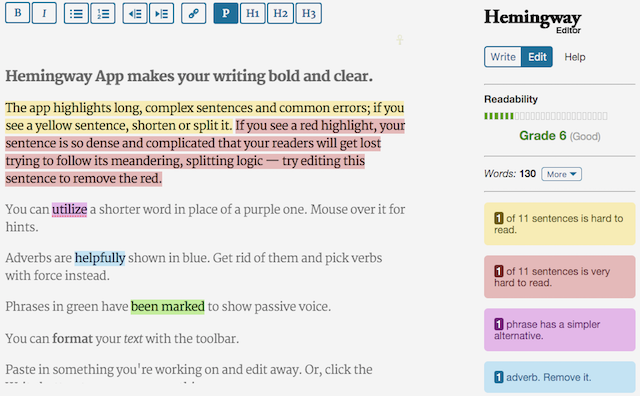Screen dimensions: 640x396
Task: Click the heading Hemingway App makes your writing
Action: click(189, 76)
